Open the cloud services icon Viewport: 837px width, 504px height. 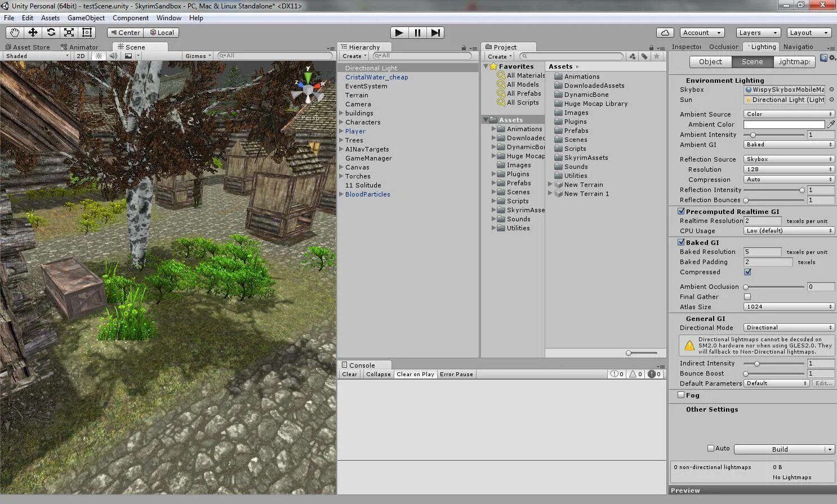click(665, 33)
